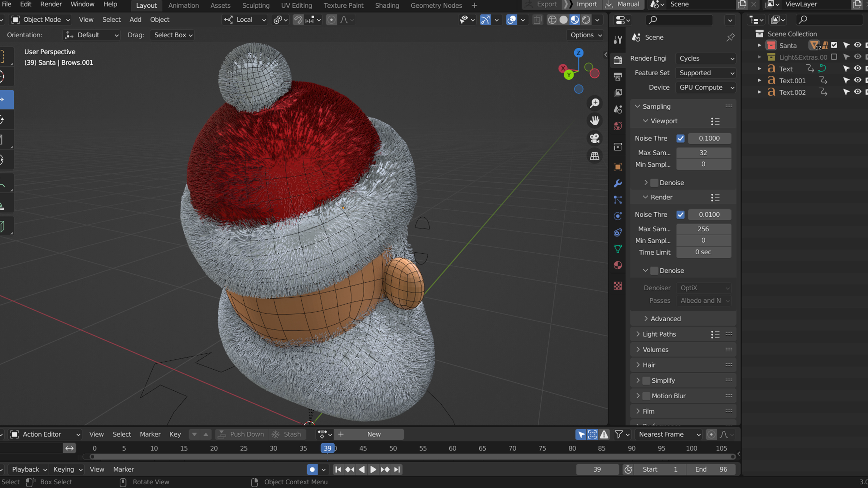Open the Object properties tab
Viewport: 868px width, 488px height.
618,167
